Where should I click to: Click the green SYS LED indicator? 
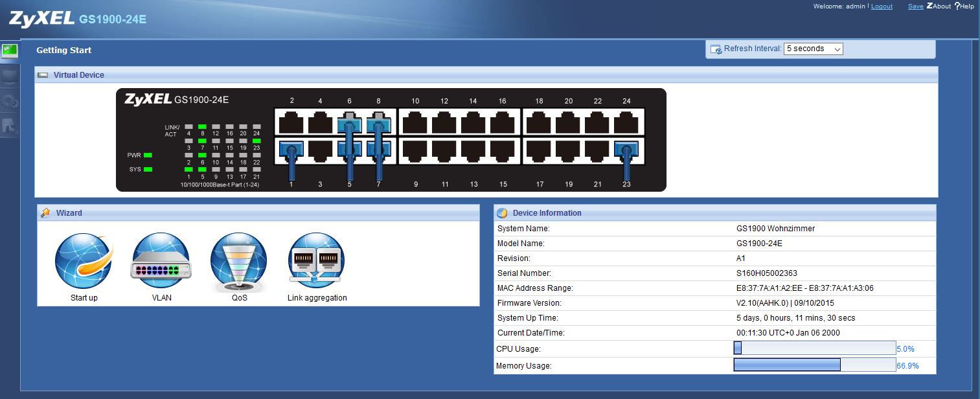[x=148, y=170]
